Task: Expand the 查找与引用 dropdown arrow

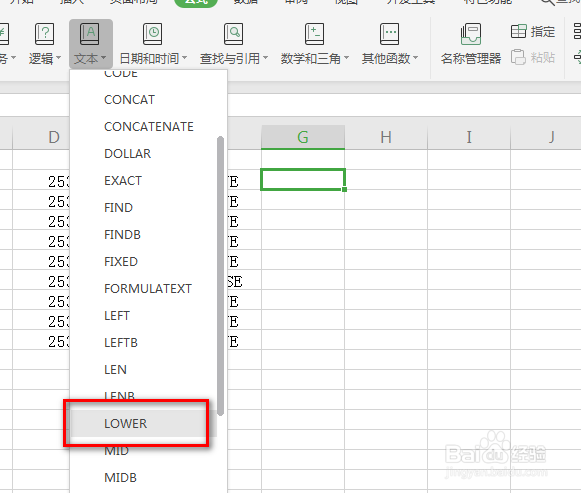Action: pos(265,58)
